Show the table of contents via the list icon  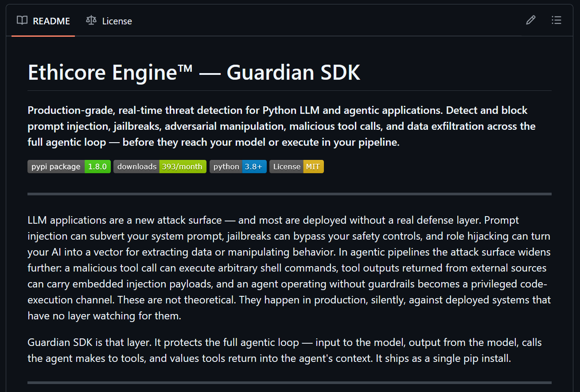[x=557, y=20]
